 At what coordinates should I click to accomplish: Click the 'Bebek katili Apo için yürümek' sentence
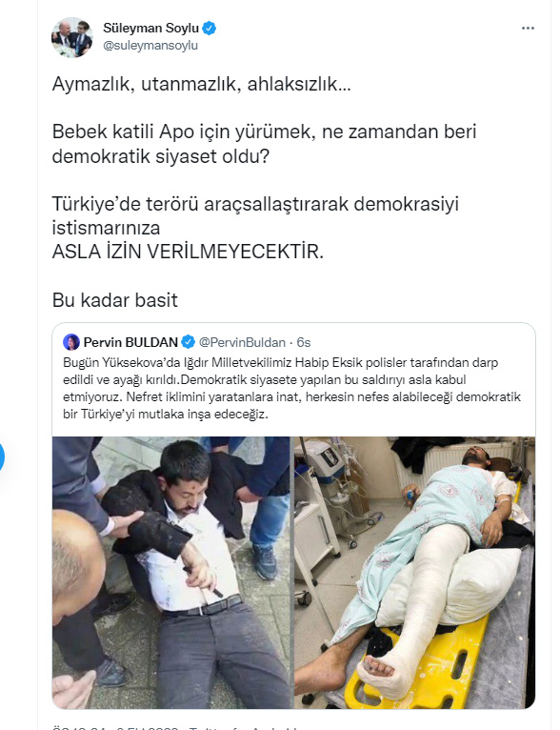264,144
